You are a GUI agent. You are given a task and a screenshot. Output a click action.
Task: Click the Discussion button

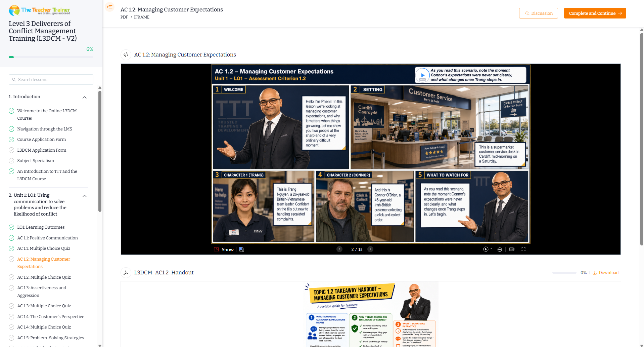point(538,13)
